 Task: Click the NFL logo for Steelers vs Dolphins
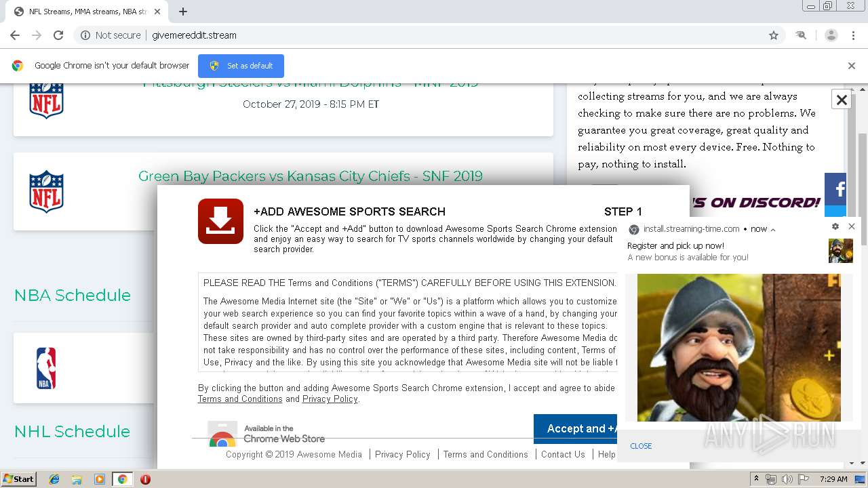46,100
